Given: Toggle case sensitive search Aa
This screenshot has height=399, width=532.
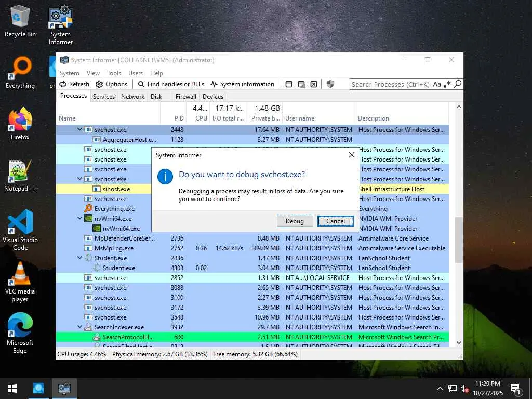Looking at the screenshot, I should pos(437,84).
